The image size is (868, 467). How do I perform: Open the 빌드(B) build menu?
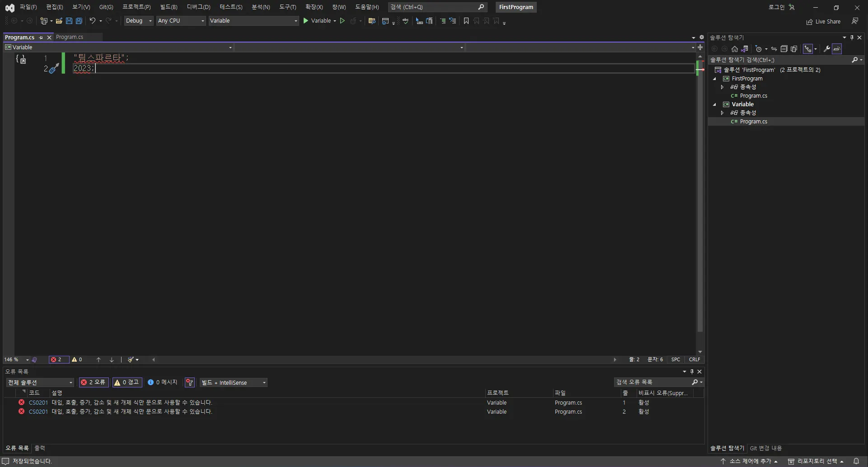[x=169, y=7]
